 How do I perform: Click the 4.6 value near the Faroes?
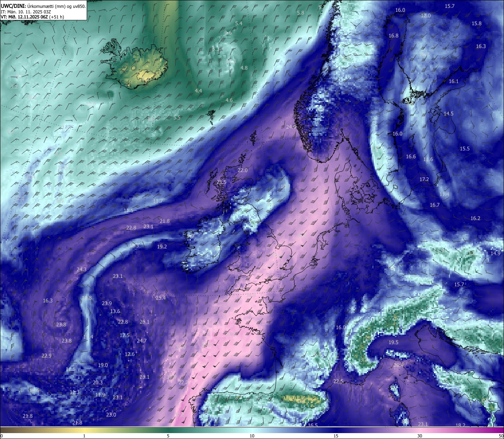[229, 100]
